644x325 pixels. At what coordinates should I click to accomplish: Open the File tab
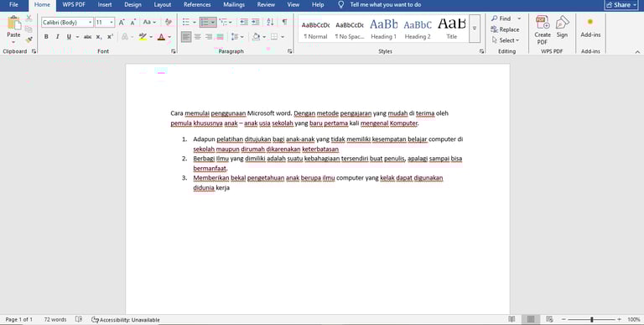[x=13, y=5]
